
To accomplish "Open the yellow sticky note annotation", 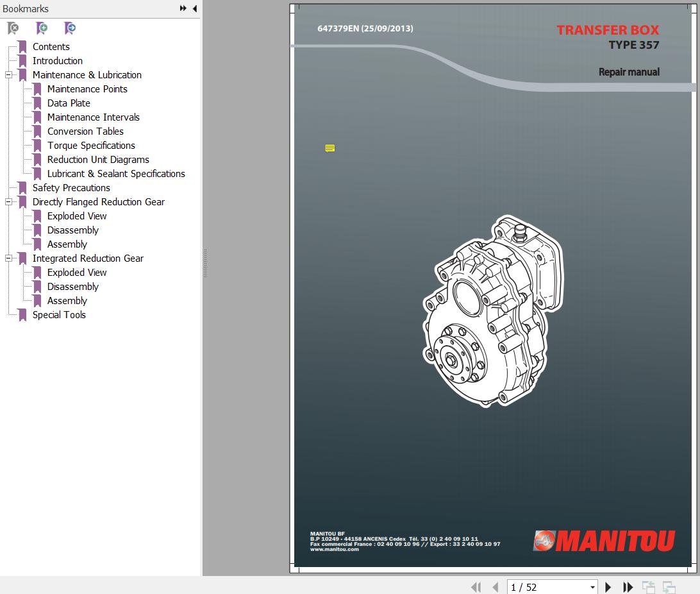I will click(330, 148).
